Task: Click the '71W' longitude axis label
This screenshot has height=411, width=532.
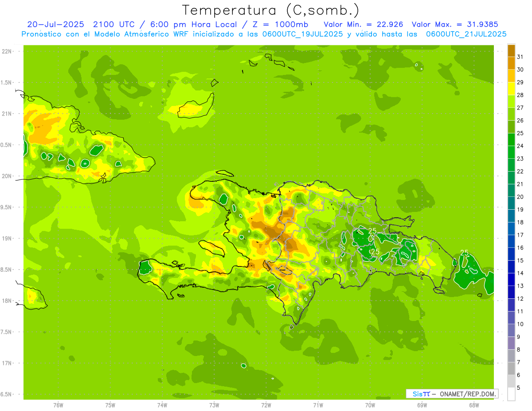Action: tap(318, 404)
